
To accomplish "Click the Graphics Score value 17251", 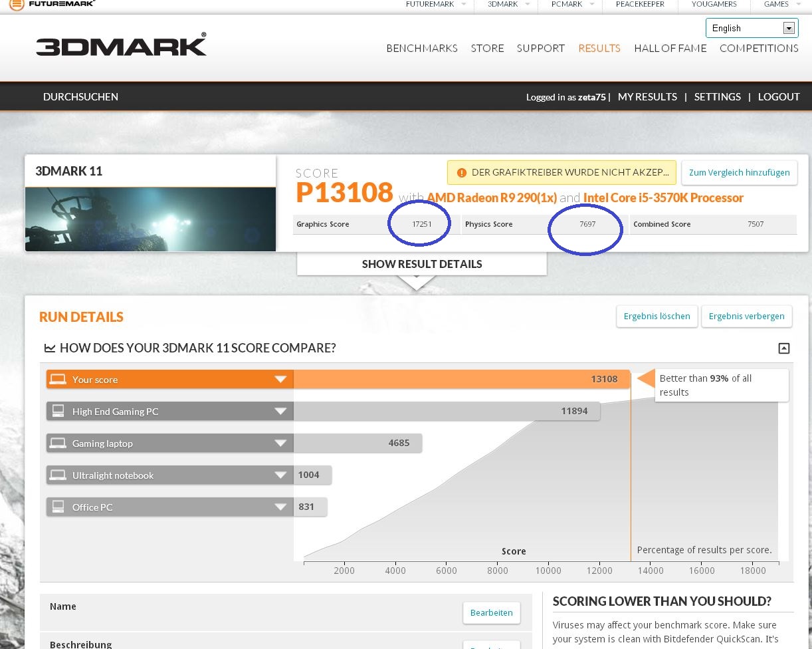I will tap(422, 224).
